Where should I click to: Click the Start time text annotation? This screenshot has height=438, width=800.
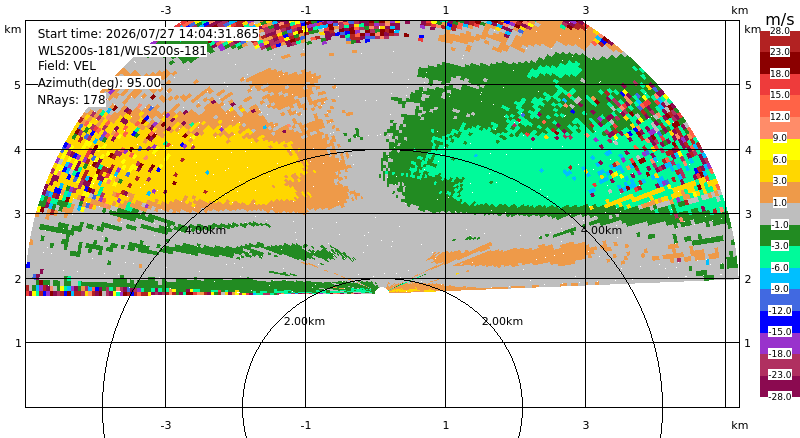(x=148, y=34)
